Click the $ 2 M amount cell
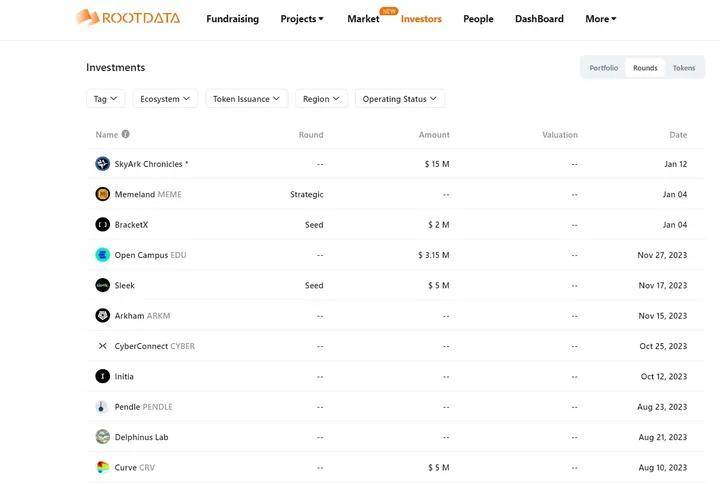This screenshot has height=484, width=720. pos(439,225)
